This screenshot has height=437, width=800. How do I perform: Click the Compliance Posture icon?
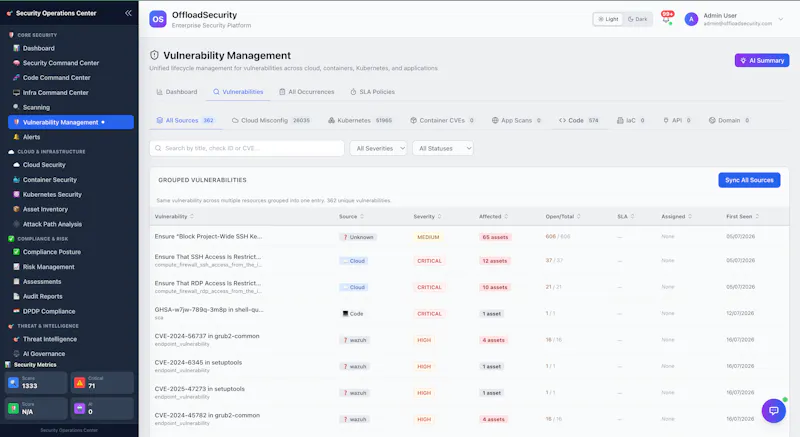(x=16, y=252)
